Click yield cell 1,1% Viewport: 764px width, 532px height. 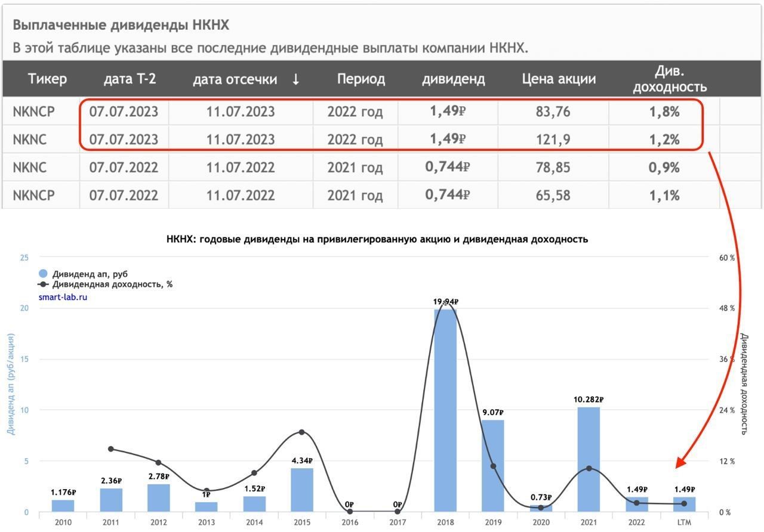(x=664, y=196)
